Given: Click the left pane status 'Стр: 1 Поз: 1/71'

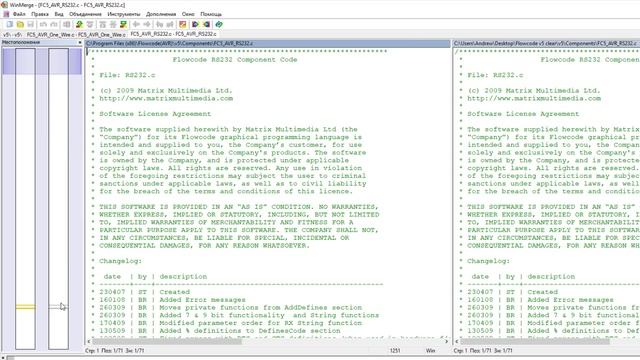Looking at the screenshot, I should click(x=115, y=351).
